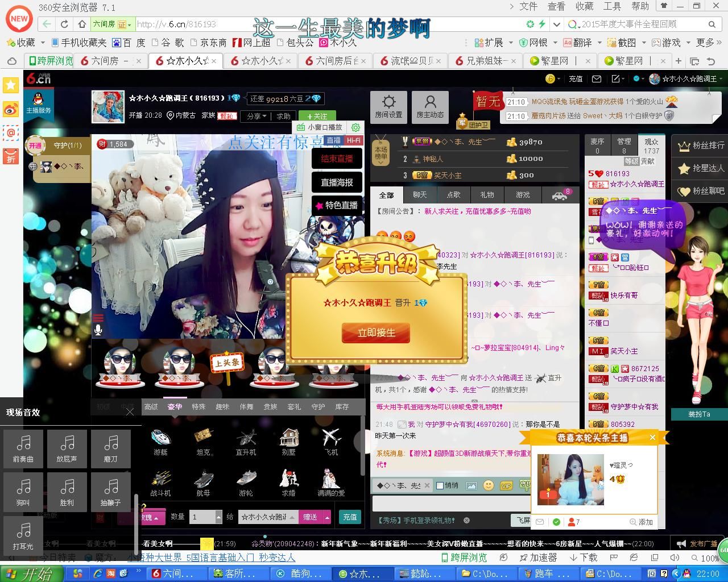Toggle Hi-Fi audio mode

(x=354, y=140)
